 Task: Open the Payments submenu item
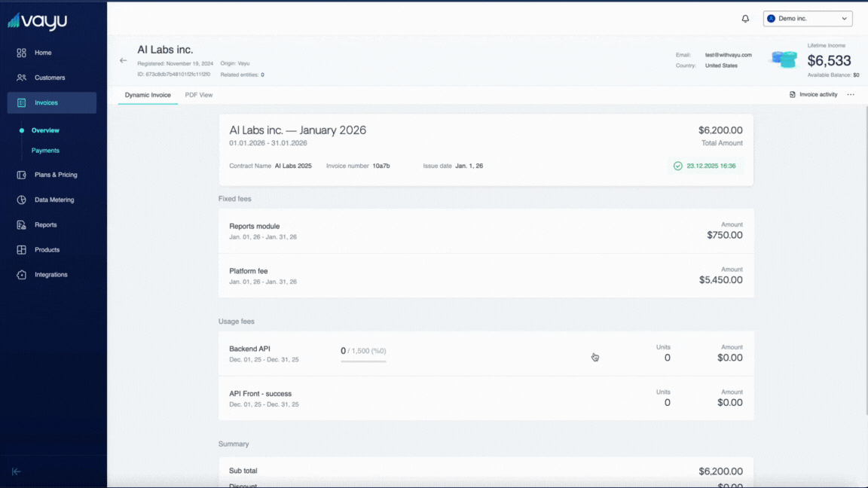(x=45, y=151)
